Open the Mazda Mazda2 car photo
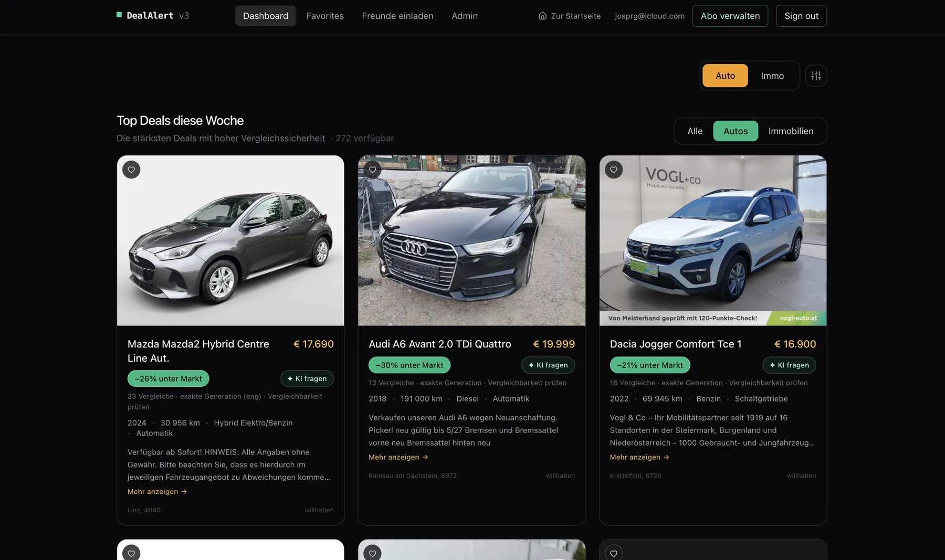The height and width of the screenshot is (560, 945). pos(230,240)
